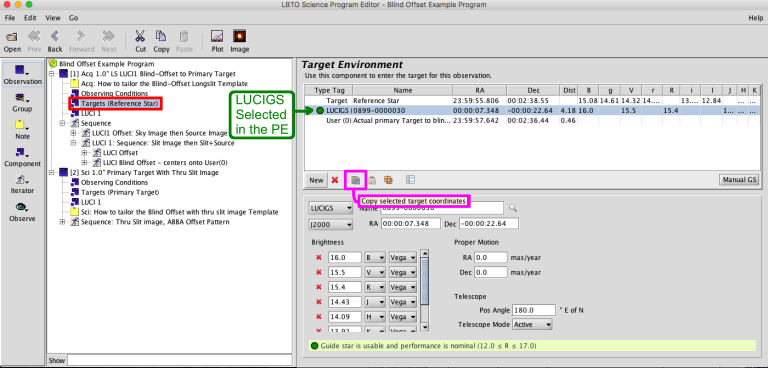Open the View menu

pyautogui.click(x=53, y=18)
